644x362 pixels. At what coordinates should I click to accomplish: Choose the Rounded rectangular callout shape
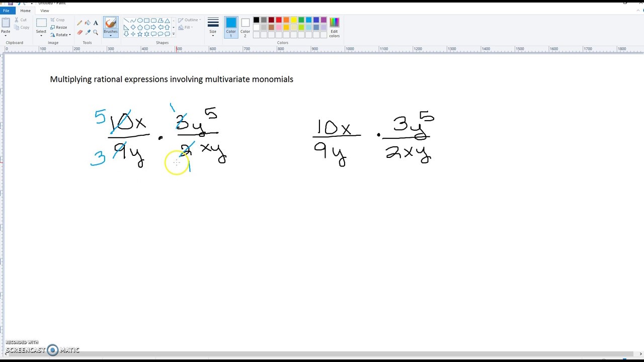tap(153, 34)
